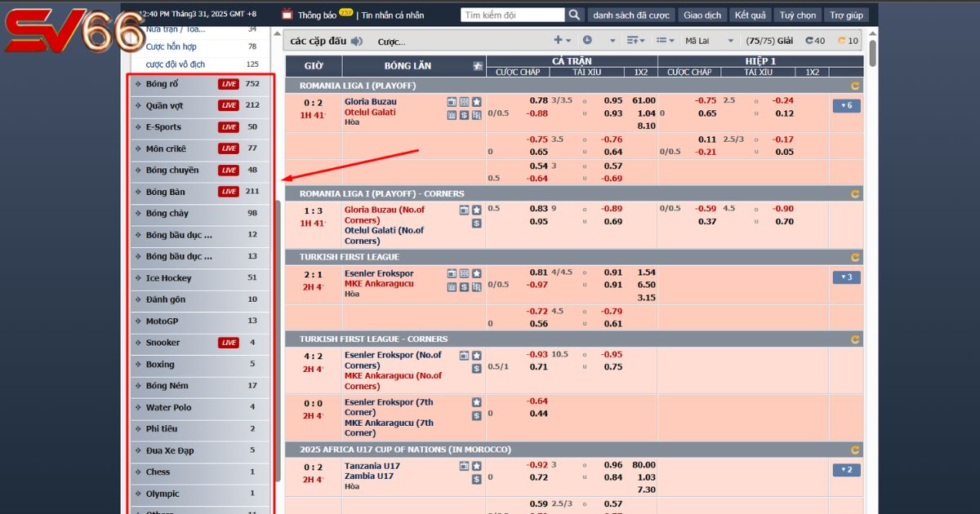This screenshot has width=980, height=514.
Task: Expand the 6 more bets for Gloria Buzau
Action: tap(846, 106)
